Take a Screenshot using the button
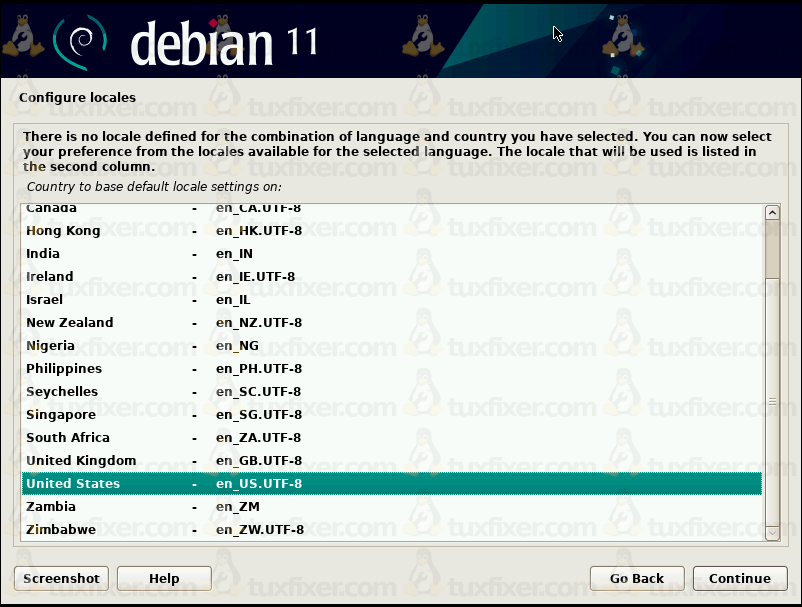 tap(61, 578)
